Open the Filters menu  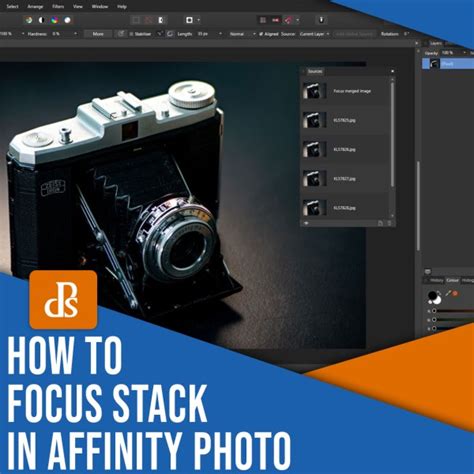(x=58, y=6)
